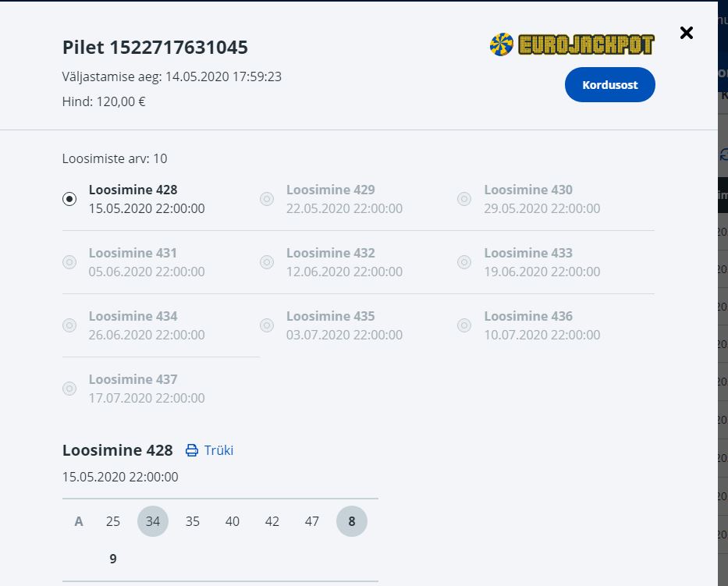Click the highlighted number 34 ball
The height and width of the screenshot is (586, 728).
point(153,521)
